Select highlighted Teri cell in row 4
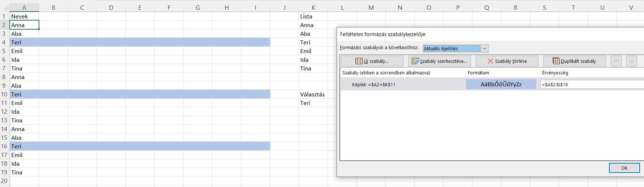 point(24,42)
